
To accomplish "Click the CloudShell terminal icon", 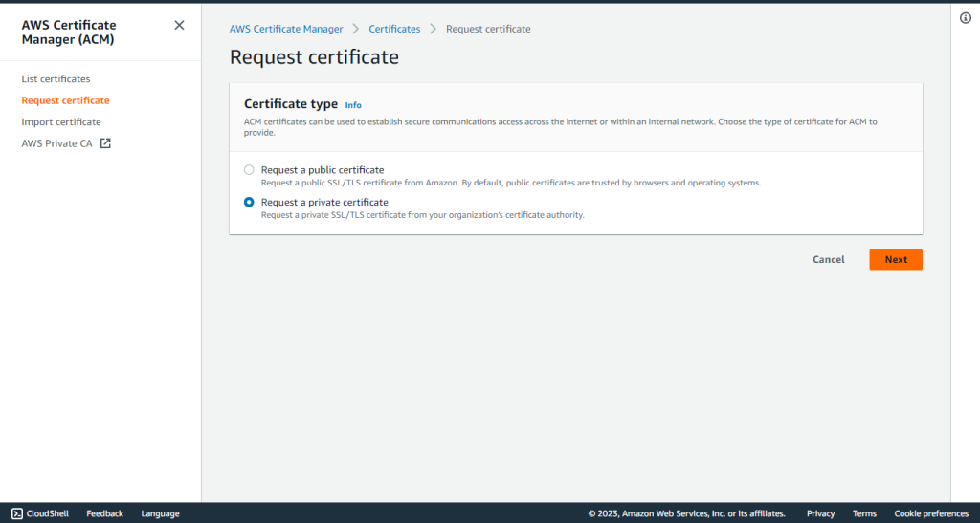I will tap(17, 513).
